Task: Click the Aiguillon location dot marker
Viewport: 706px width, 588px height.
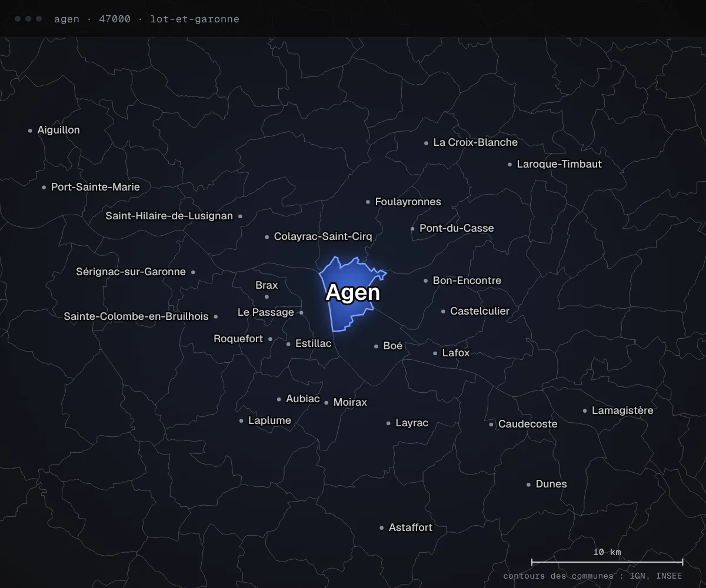Action: pos(30,131)
